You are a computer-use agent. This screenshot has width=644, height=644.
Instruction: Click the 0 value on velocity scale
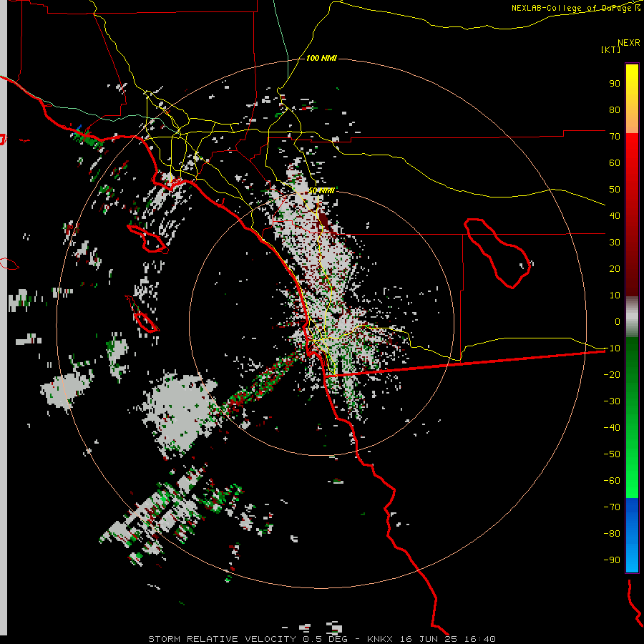618,321
